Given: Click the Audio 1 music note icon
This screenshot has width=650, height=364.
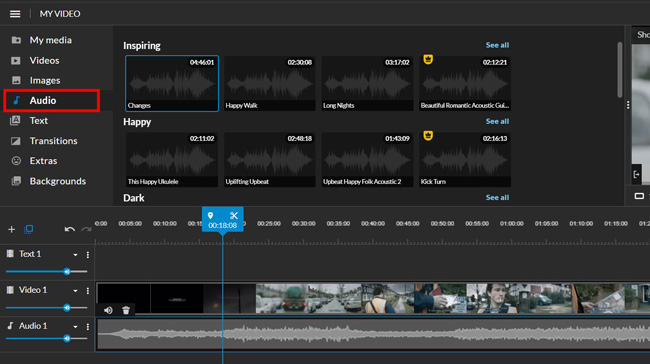Looking at the screenshot, I should 10,326.
